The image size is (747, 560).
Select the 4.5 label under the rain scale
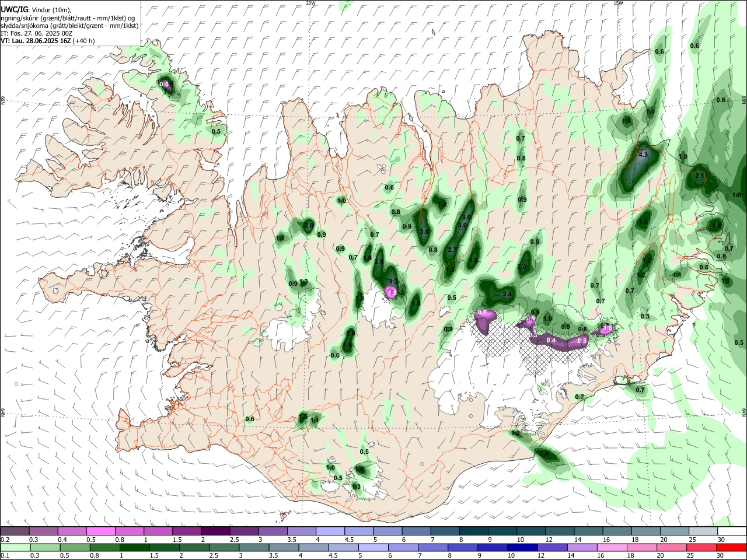[334, 555]
